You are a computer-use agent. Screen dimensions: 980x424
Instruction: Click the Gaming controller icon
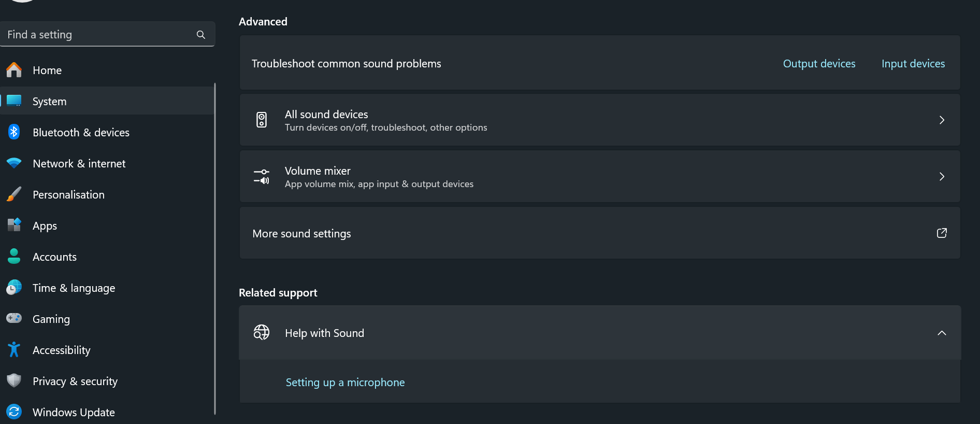tap(14, 318)
